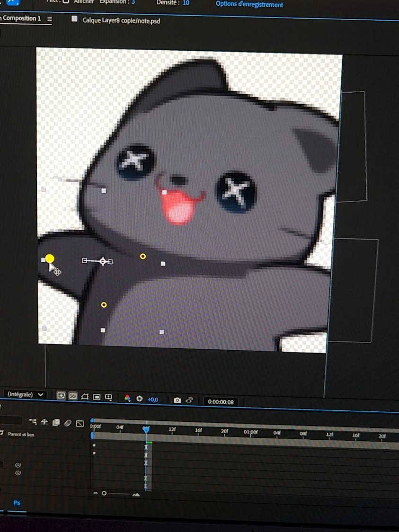
Task: Click the Expansion value 3
Action: pos(133,2)
